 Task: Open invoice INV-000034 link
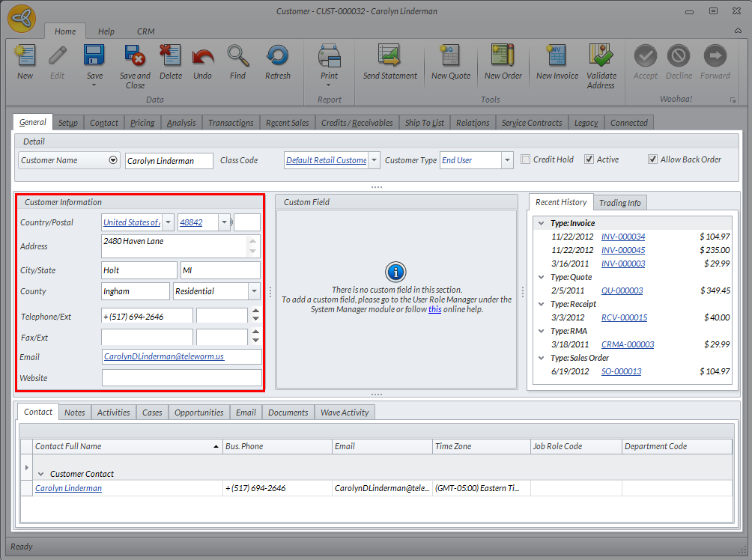coord(622,237)
